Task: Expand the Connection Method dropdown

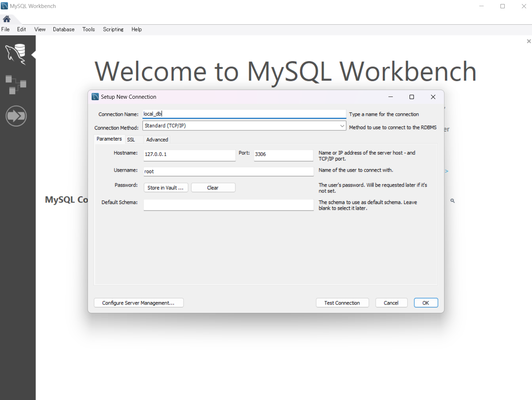Action: (342, 126)
